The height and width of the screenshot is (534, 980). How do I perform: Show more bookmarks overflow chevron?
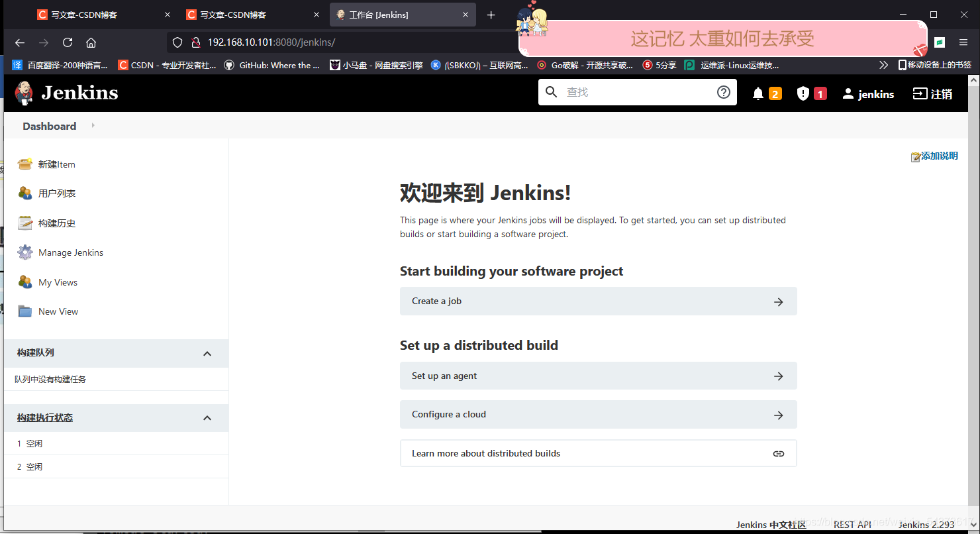[x=883, y=65]
